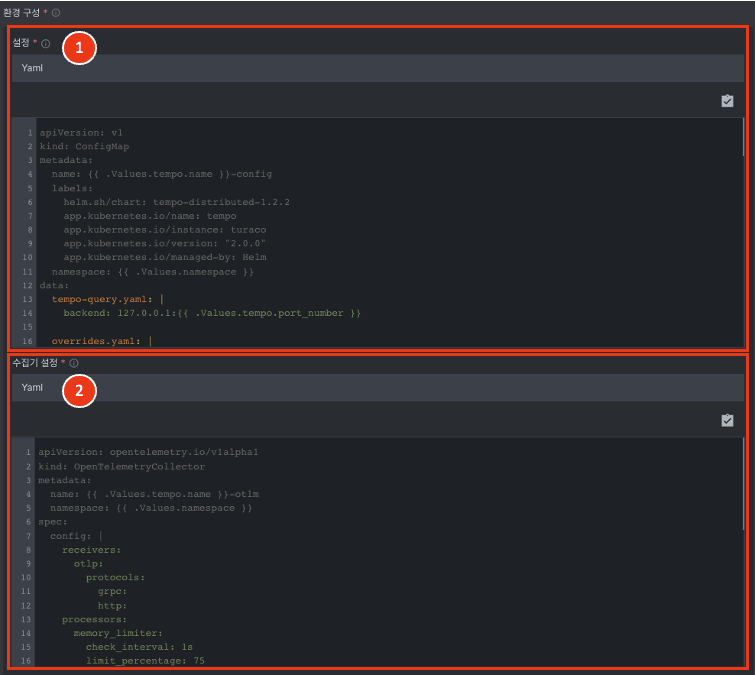
Task: Click the scrollbar of the OpenTelemetryCollector editor
Action: click(x=743, y=484)
